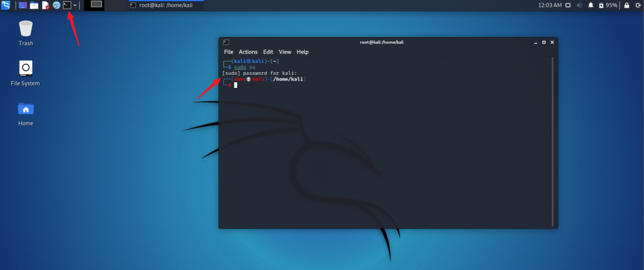Click the log out panel icon

coord(638,5)
